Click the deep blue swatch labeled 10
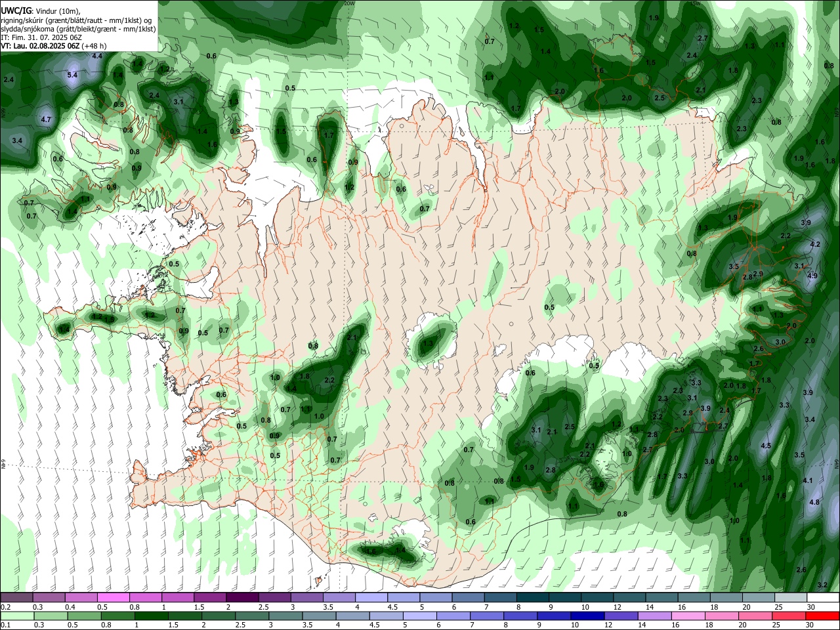This screenshot has height=630, width=840. click(587, 616)
